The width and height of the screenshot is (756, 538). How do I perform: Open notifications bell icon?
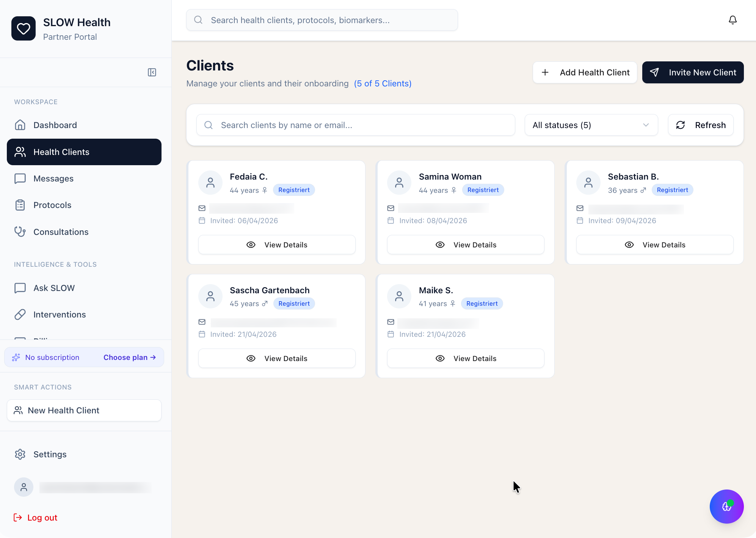732,20
